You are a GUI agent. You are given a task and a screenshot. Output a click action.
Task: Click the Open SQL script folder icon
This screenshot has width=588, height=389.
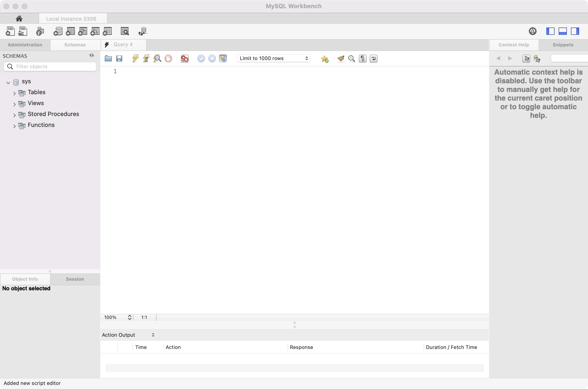pos(108,58)
